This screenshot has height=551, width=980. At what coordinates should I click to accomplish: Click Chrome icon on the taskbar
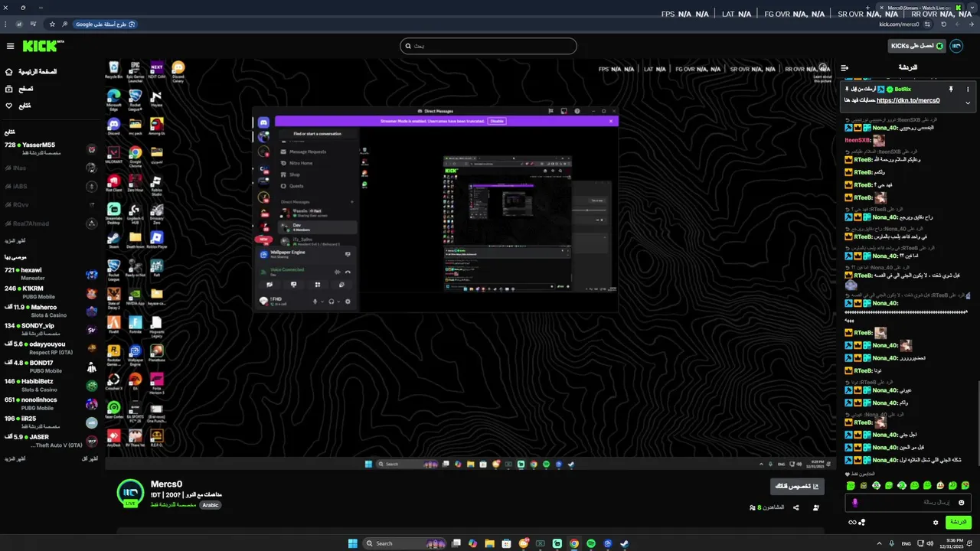click(x=574, y=543)
